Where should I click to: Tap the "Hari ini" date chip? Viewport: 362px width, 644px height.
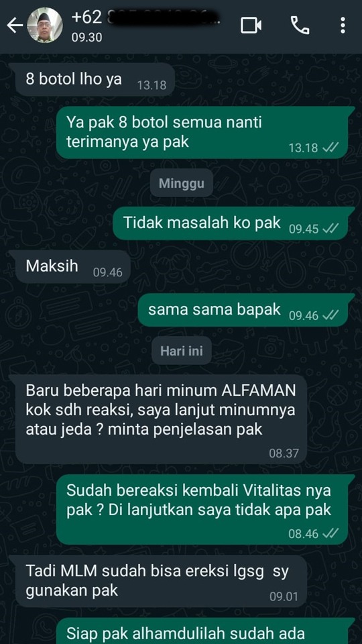[x=182, y=351]
